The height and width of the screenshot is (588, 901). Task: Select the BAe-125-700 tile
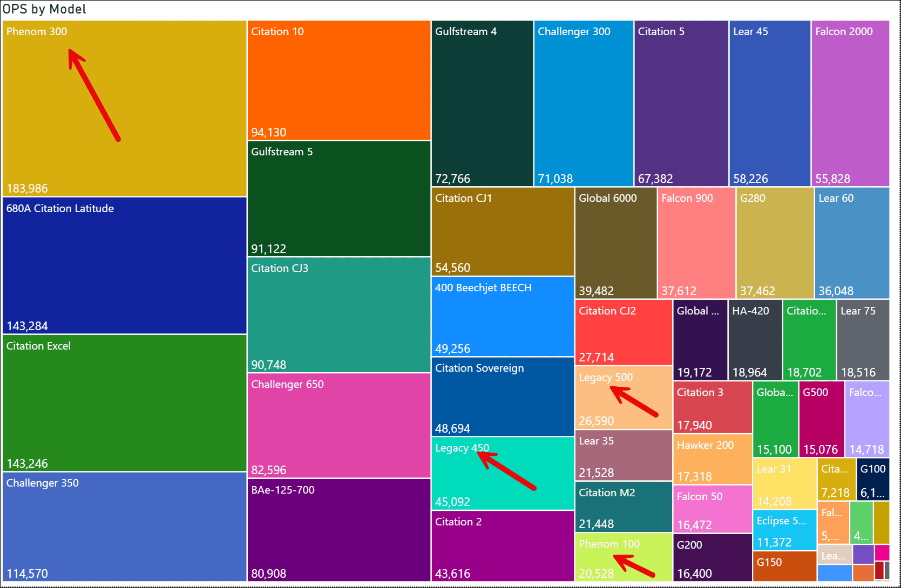point(338,530)
